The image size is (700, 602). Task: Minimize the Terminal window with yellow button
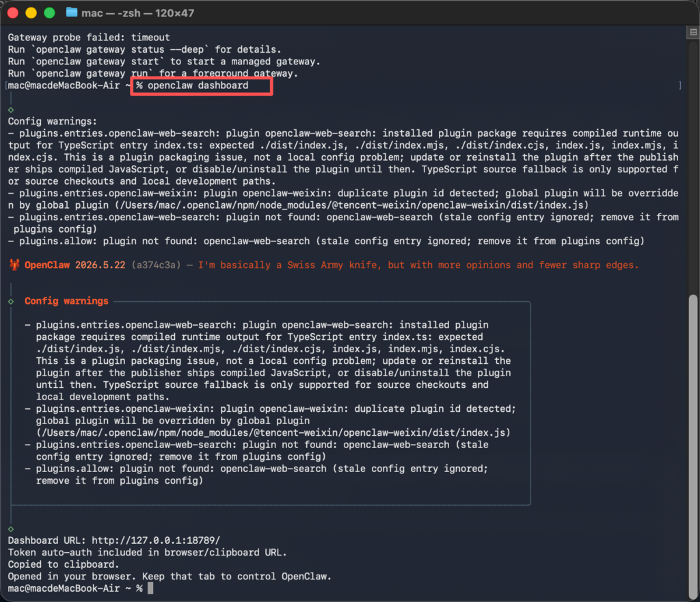[x=31, y=13]
